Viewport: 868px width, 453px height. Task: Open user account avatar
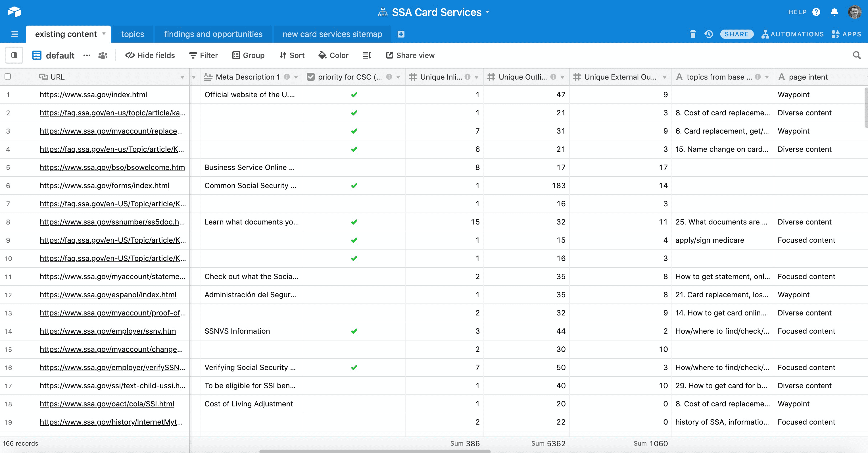(x=855, y=12)
